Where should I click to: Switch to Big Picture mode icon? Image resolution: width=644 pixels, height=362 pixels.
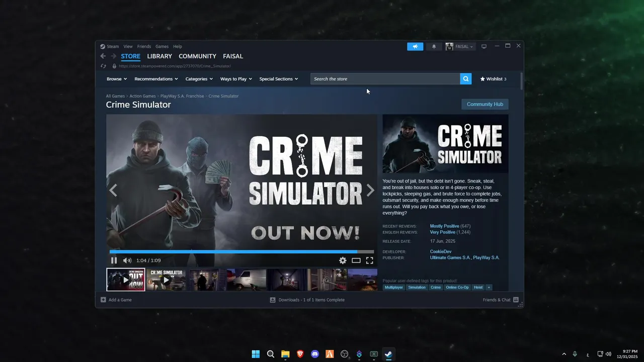pos(484,46)
